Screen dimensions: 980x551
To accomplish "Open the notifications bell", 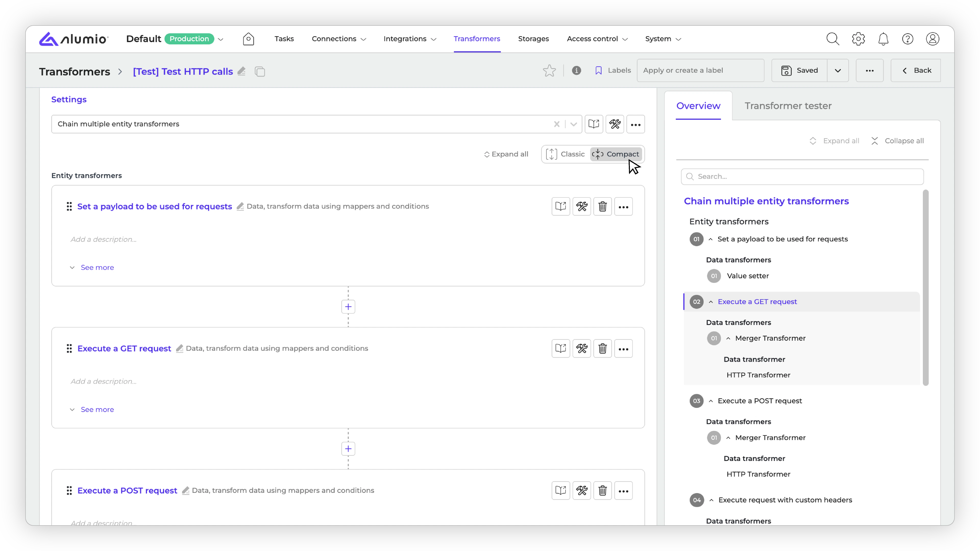I will [883, 39].
